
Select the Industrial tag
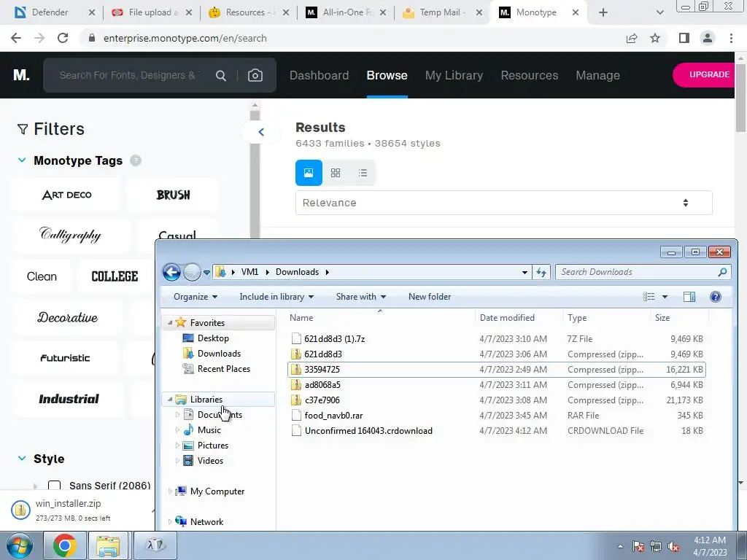[x=69, y=399]
